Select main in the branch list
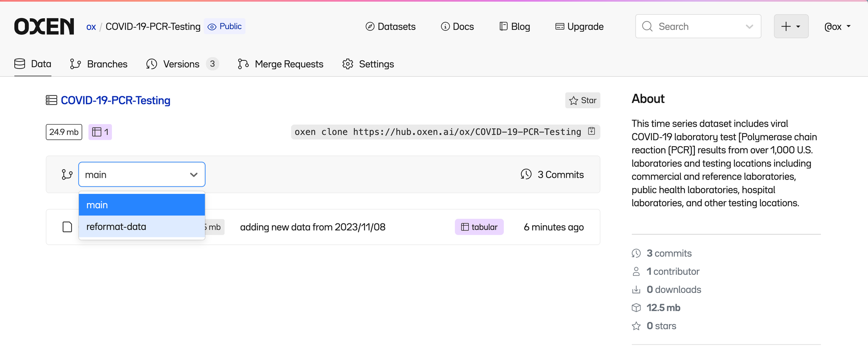Screen dimensions: 868x354 pos(142,205)
